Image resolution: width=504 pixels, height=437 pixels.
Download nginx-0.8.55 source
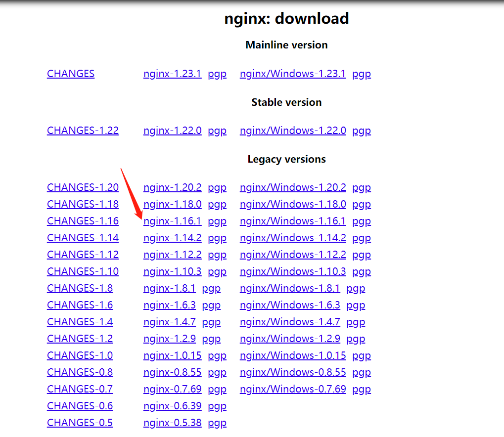(x=172, y=372)
